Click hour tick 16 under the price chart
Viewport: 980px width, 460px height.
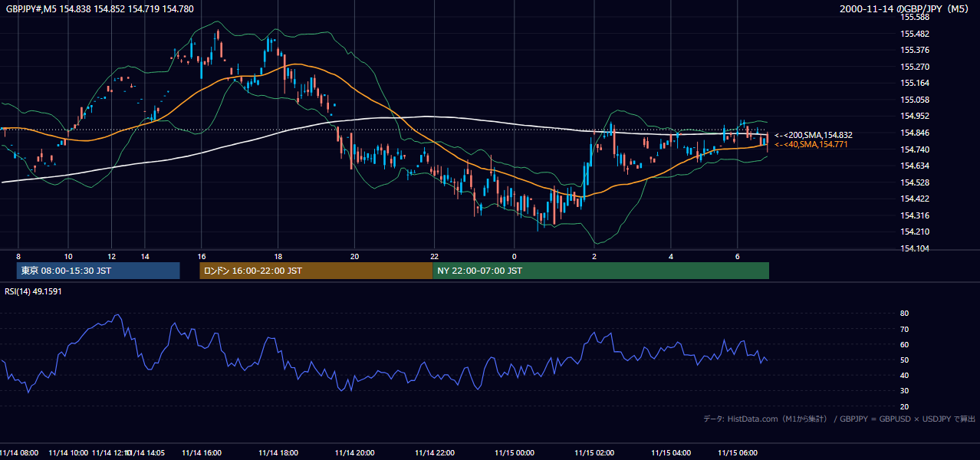pos(201,256)
